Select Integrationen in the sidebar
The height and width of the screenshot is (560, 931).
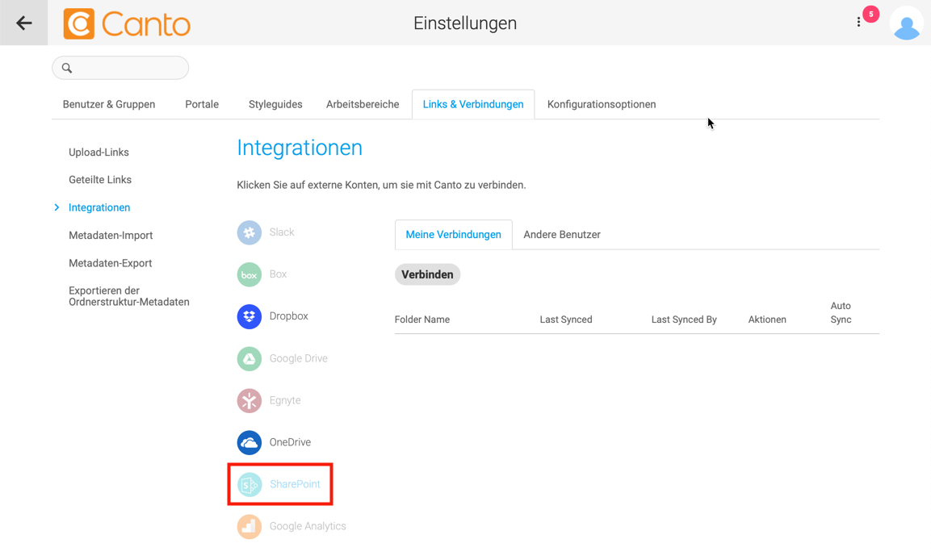click(x=99, y=207)
